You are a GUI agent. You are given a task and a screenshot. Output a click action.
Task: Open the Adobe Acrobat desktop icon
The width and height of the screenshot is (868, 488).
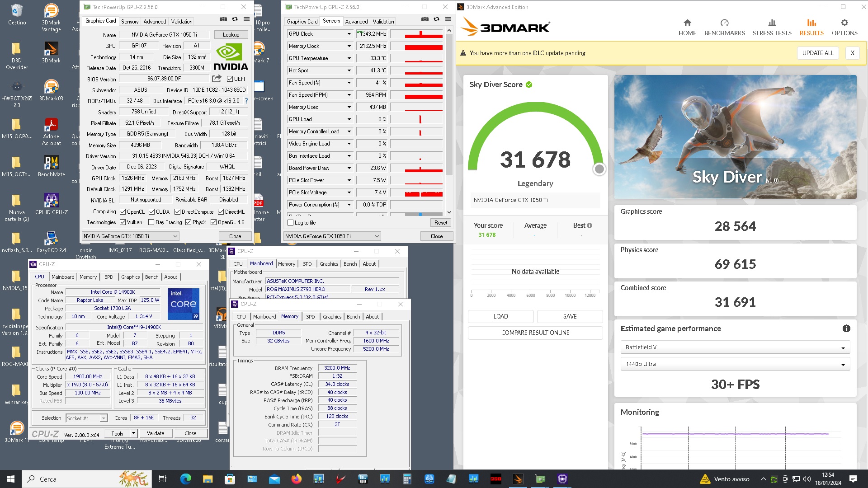[x=51, y=131]
